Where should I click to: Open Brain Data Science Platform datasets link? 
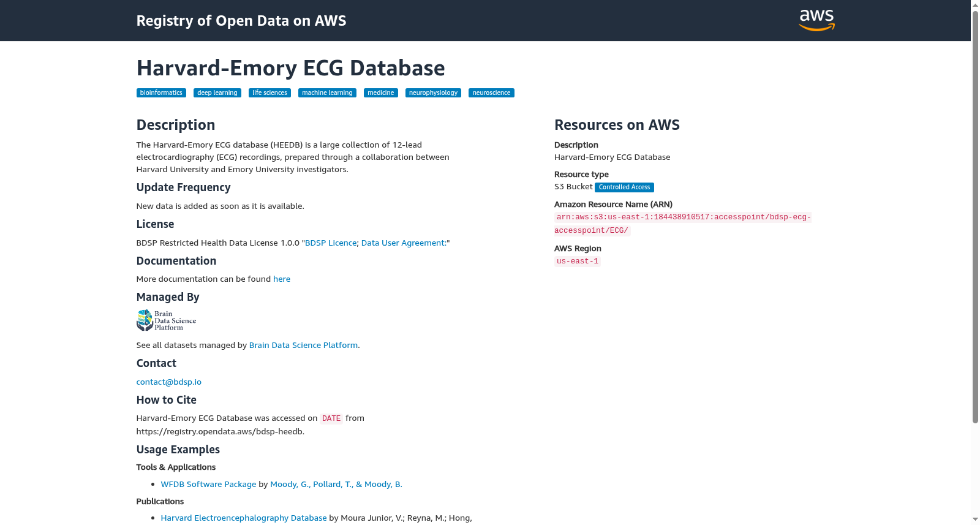tap(303, 346)
